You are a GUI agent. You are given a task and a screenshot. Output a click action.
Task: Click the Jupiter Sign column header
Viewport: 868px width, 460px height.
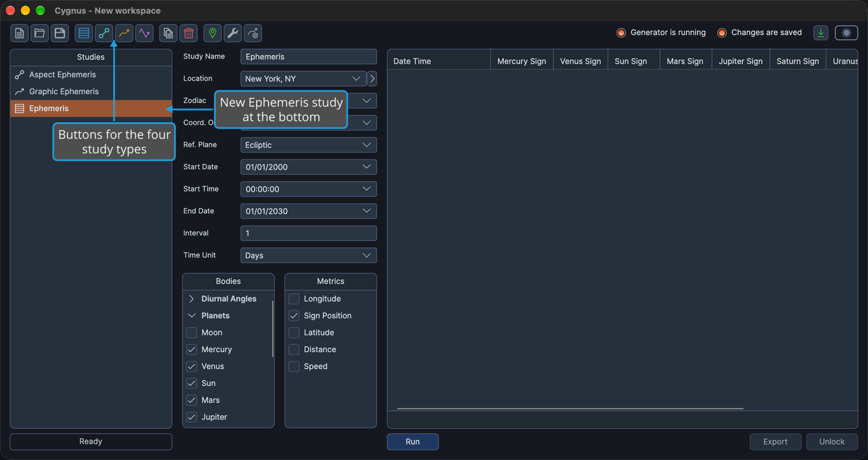(741, 61)
